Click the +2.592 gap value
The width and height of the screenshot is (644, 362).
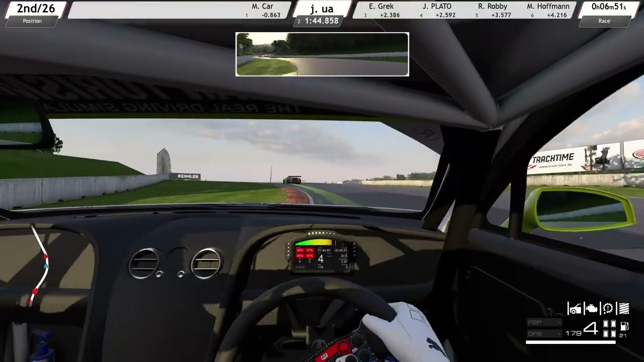click(445, 15)
